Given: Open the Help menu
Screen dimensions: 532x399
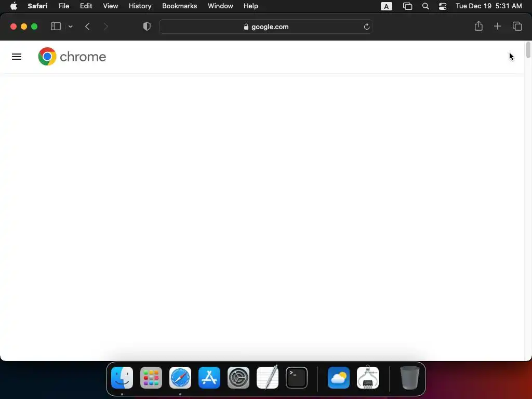Looking at the screenshot, I should pos(251,6).
